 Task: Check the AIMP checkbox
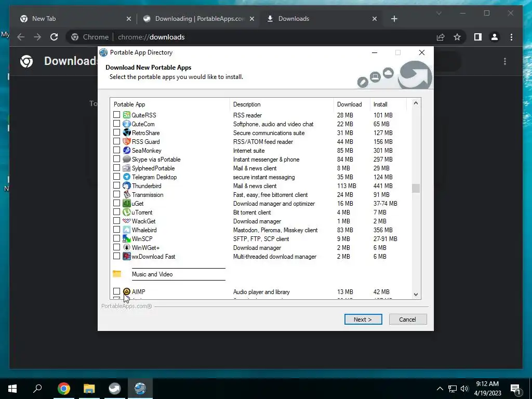116,291
